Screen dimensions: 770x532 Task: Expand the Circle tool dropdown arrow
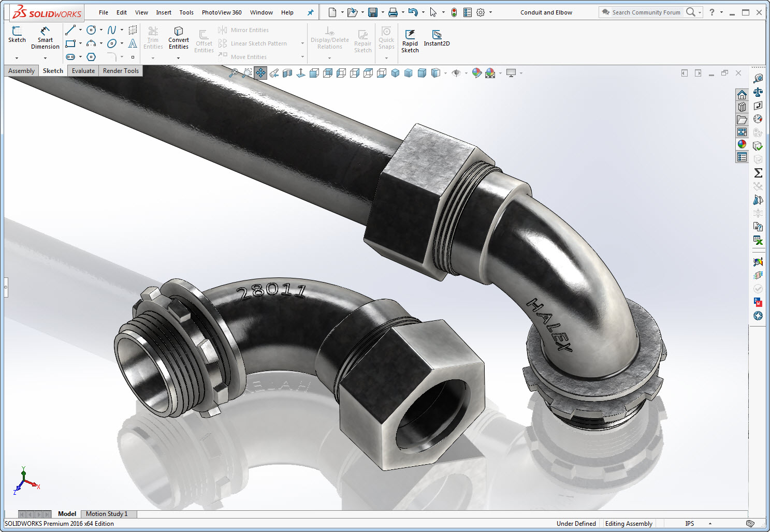[x=101, y=30]
